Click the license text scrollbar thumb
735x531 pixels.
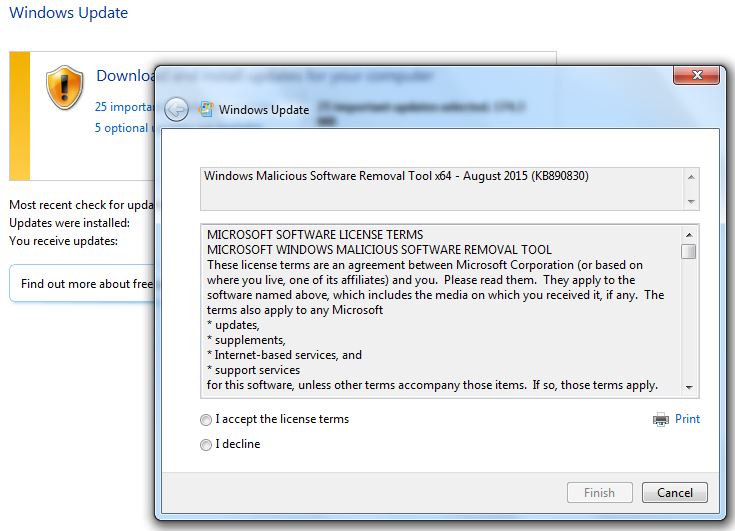(x=689, y=251)
